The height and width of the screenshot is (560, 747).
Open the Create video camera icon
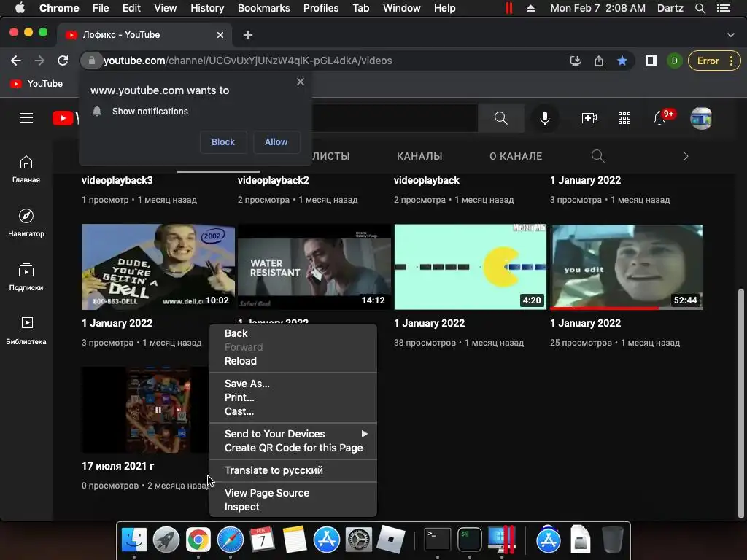pos(589,117)
